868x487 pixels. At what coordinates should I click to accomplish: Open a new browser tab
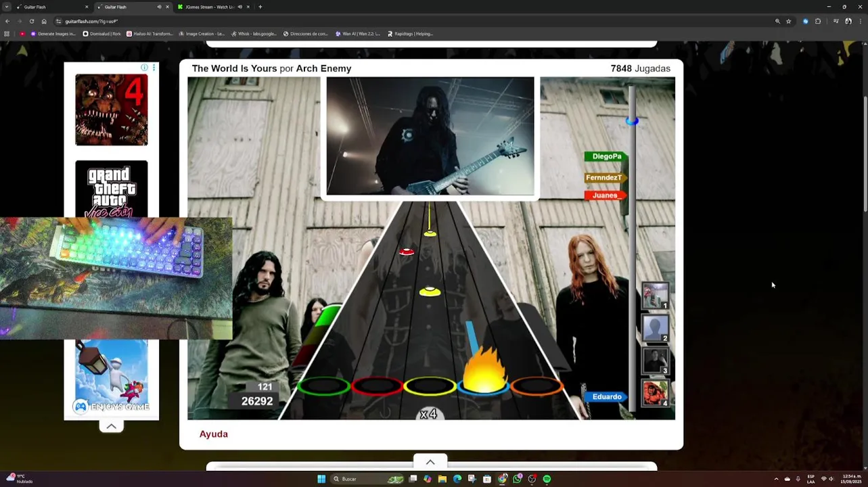click(x=260, y=7)
